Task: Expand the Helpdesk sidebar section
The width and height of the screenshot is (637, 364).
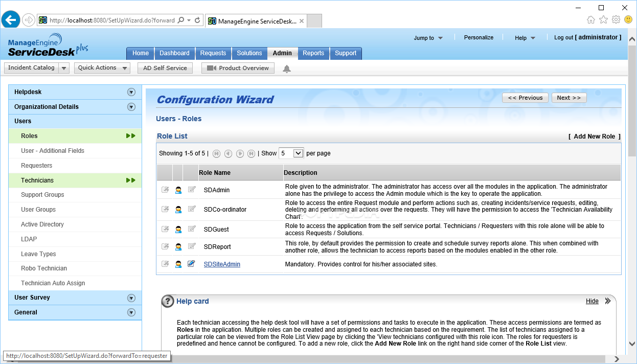Action: [131, 92]
